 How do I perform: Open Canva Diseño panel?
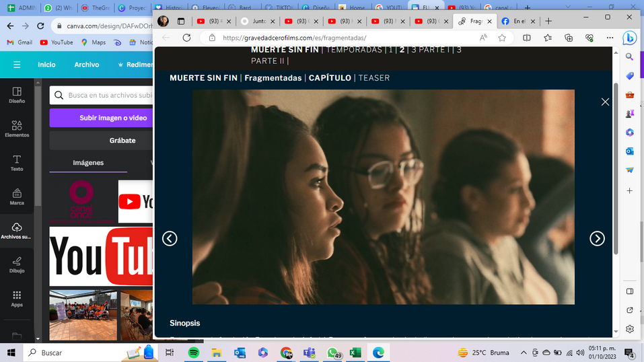(17, 95)
